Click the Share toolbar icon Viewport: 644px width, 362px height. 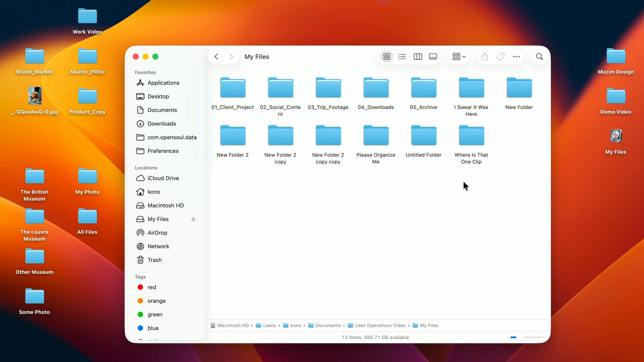[x=485, y=57]
